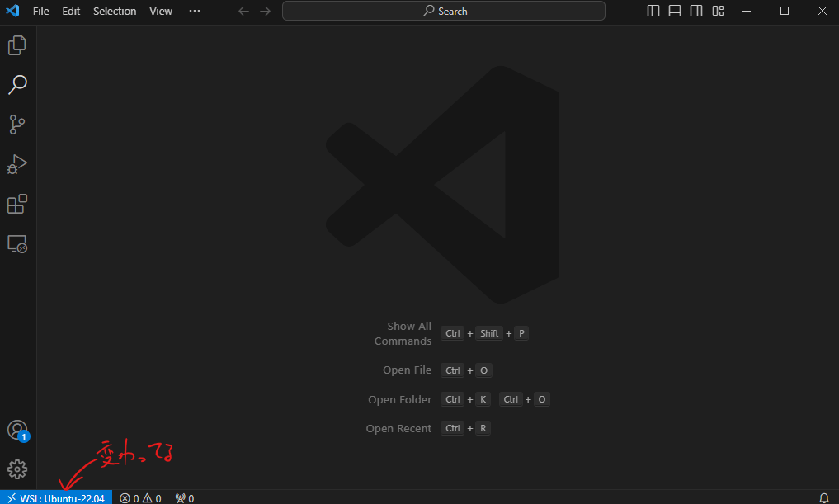Open the View menu

(161, 12)
